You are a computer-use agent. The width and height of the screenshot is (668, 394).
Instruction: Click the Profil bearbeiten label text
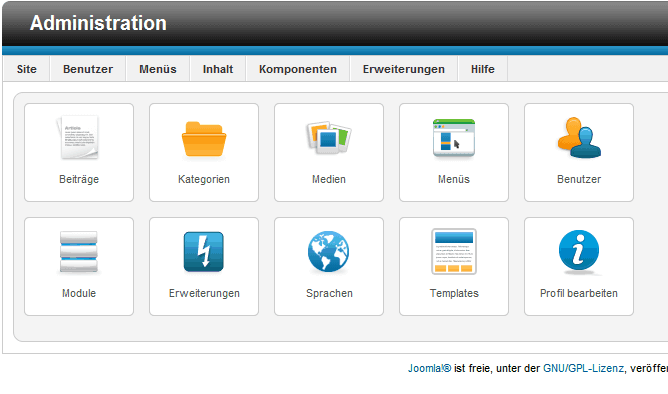pyautogui.click(x=579, y=293)
